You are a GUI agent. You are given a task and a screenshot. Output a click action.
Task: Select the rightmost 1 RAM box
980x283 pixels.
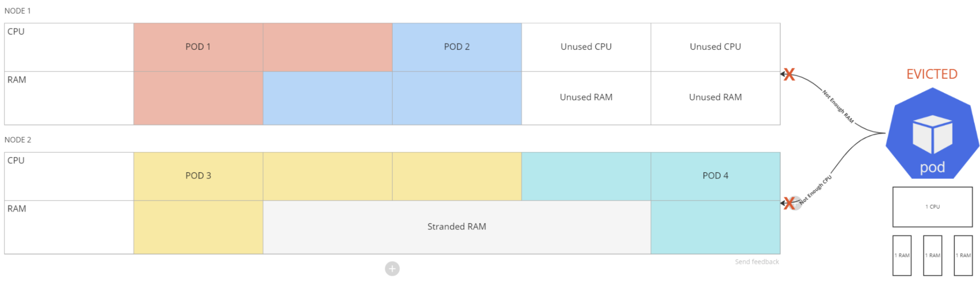[963, 256]
